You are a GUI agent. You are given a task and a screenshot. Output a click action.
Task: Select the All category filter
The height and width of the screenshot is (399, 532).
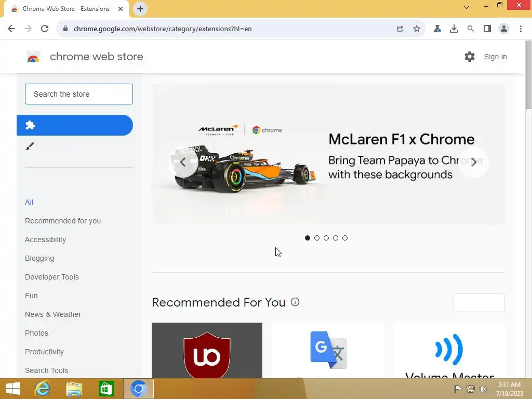29,202
